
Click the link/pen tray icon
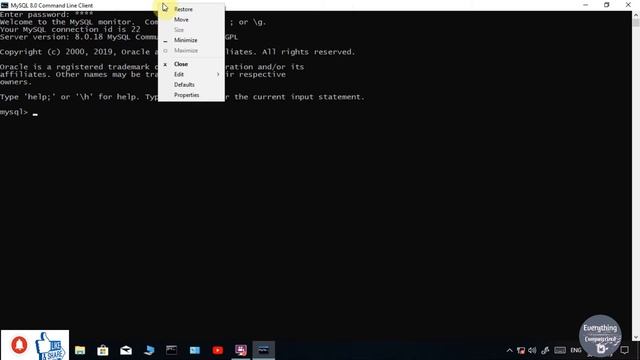pos(545,350)
